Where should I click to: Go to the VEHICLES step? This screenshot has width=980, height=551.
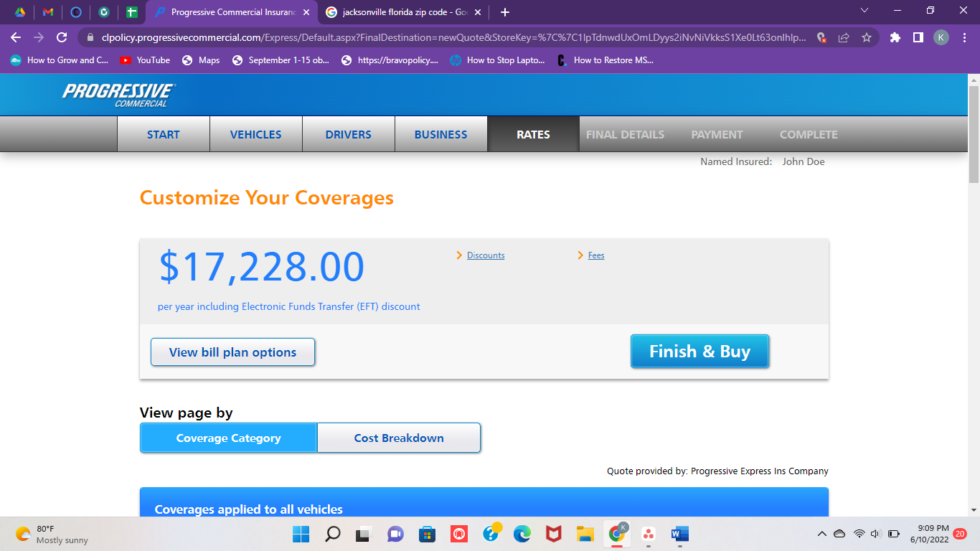tap(256, 134)
